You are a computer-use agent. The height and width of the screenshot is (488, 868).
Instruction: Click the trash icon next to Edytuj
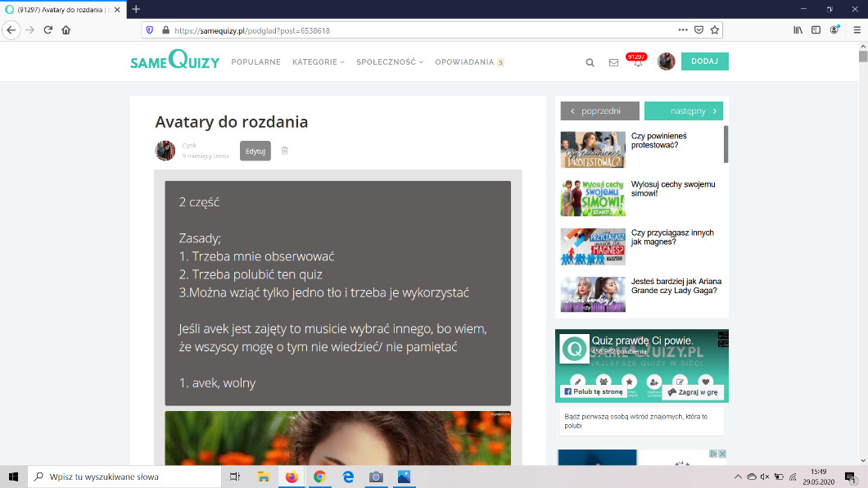click(x=285, y=151)
